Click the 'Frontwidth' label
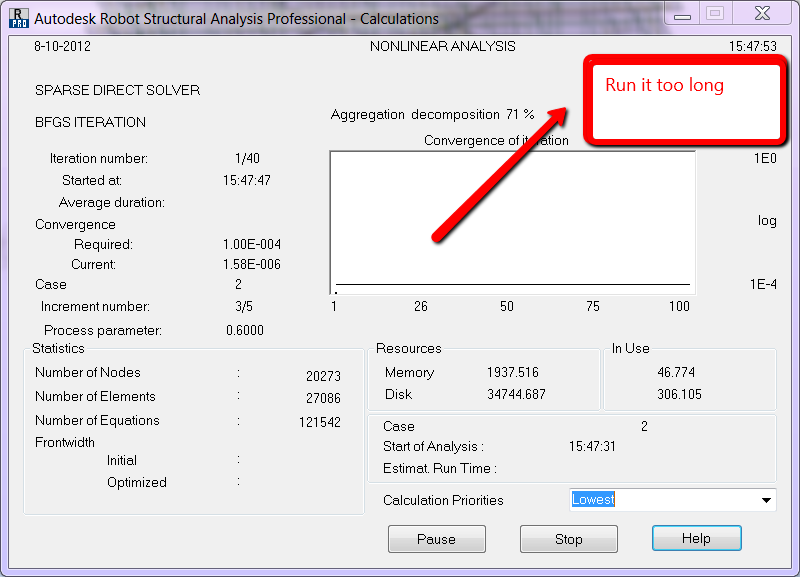Screen dimensions: 800x577 (x=65, y=442)
